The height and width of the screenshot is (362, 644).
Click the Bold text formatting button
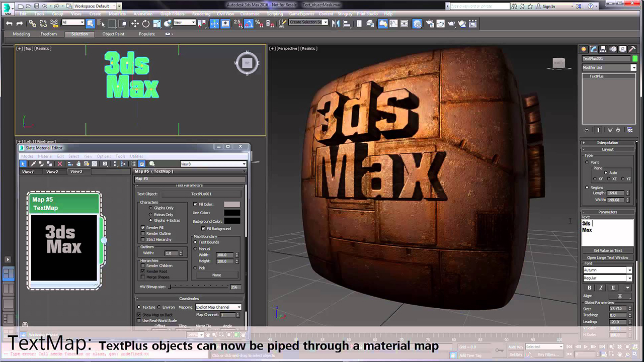tap(590, 288)
